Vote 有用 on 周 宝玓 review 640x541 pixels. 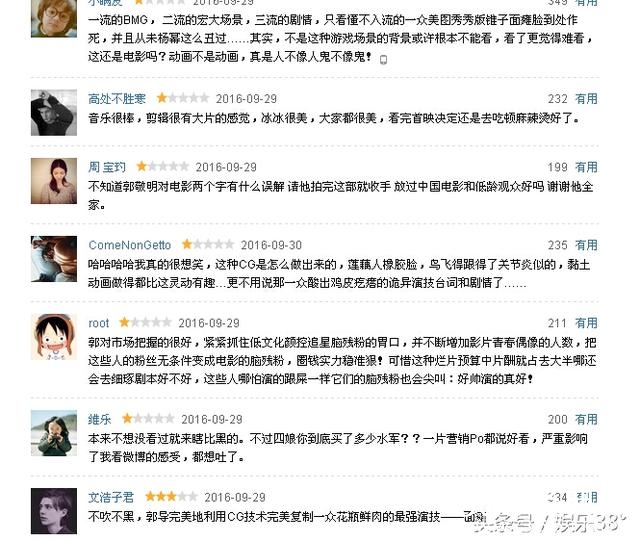tap(586, 167)
